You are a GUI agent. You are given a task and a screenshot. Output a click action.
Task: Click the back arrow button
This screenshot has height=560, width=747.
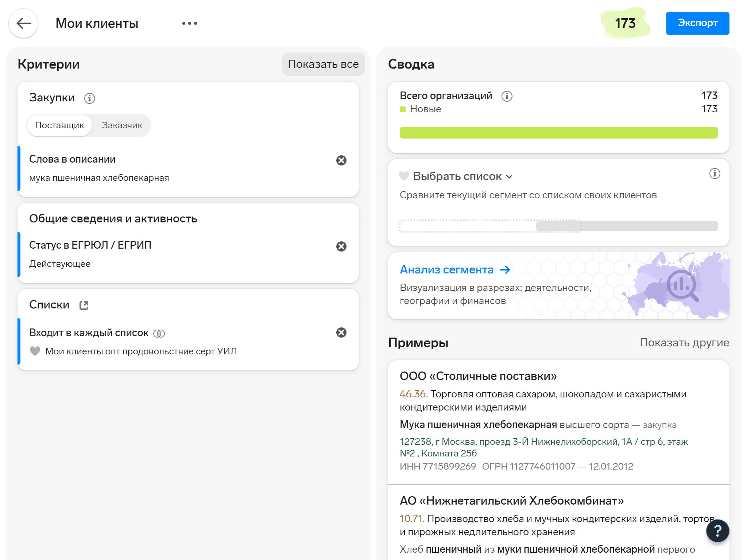point(23,23)
